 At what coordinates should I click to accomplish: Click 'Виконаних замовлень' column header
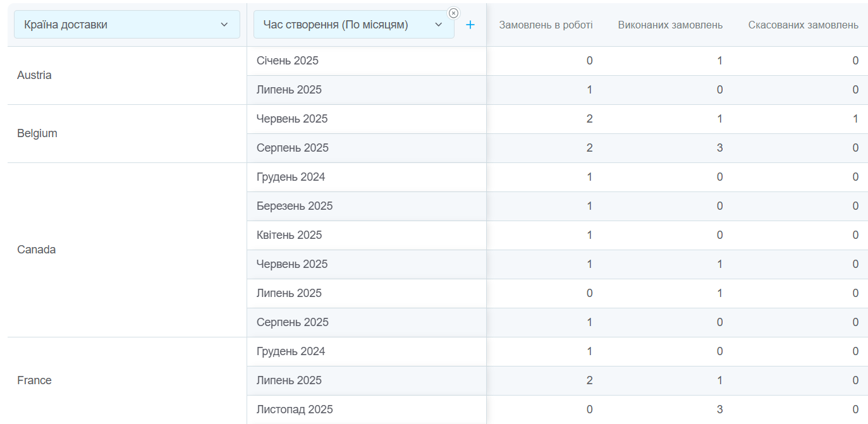pyautogui.click(x=669, y=25)
